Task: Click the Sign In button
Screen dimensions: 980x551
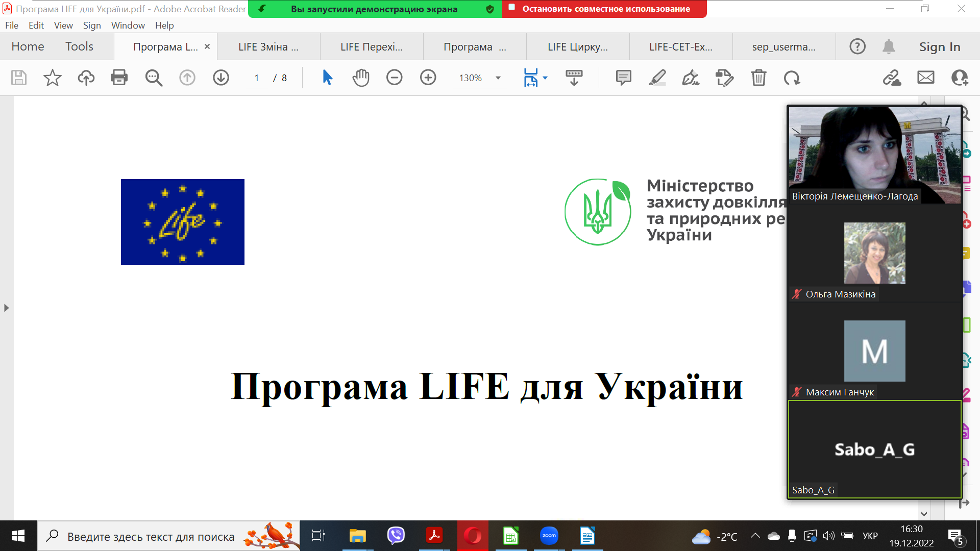Action: tap(940, 46)
